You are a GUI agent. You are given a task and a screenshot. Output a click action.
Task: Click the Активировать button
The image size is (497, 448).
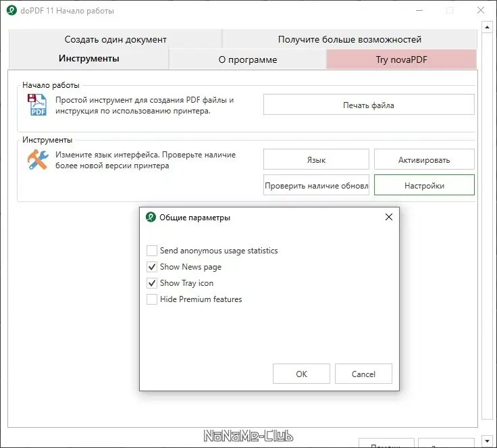point(424,159)
